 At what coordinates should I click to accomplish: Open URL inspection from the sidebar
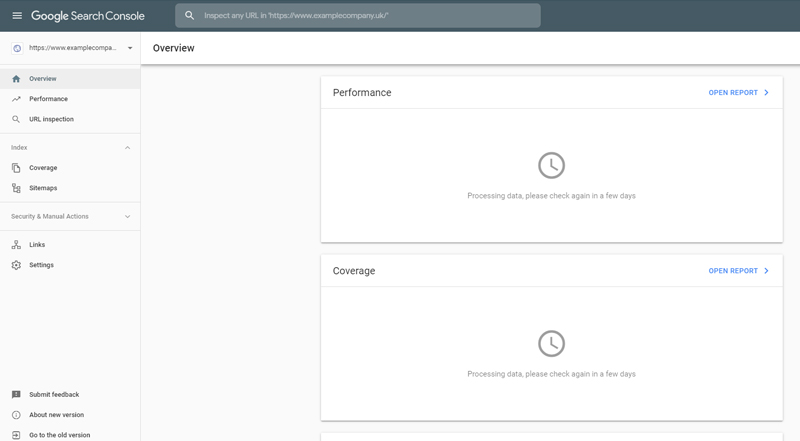pos(70,119)
